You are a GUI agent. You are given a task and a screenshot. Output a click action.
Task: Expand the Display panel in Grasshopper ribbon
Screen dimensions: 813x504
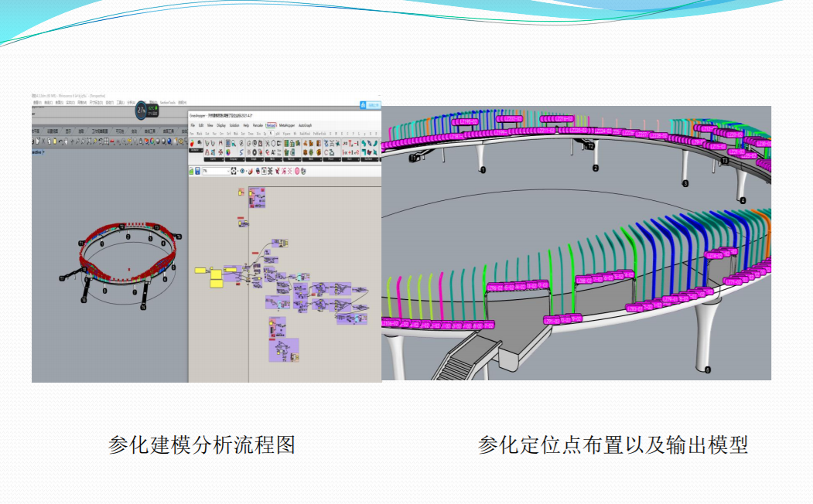click(x=235, y=159)
